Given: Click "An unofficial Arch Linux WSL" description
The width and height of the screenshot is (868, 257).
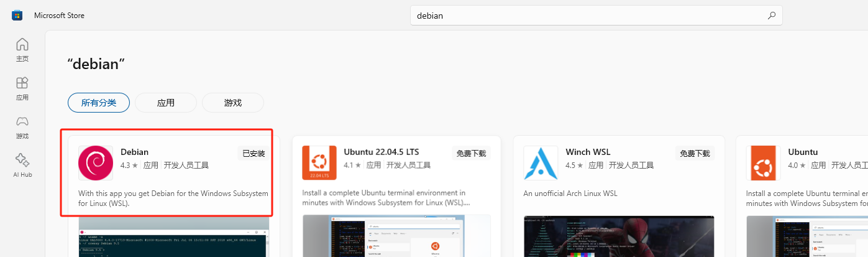Looking at the screenshot, I should (x=570, y=194).
